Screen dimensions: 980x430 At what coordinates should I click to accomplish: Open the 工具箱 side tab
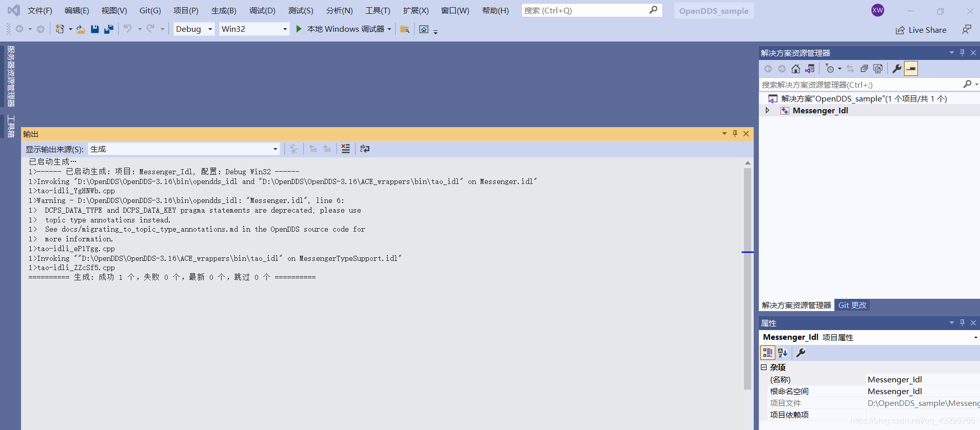(11, 126)
